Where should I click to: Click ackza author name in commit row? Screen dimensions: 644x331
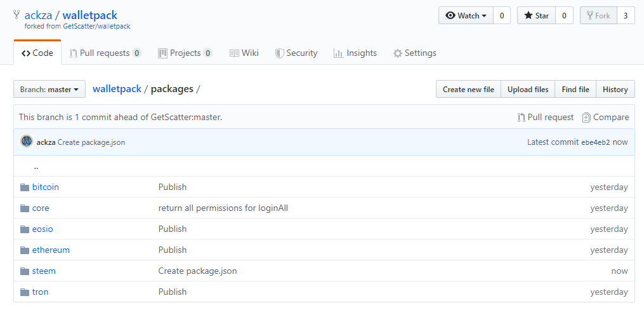[x=46, y=142]
